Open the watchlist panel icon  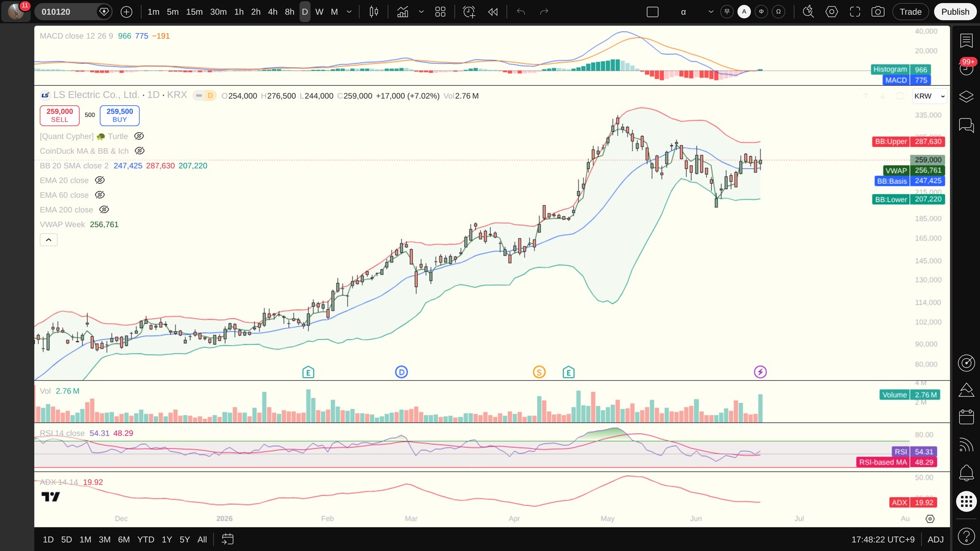[x=967, y=40]
